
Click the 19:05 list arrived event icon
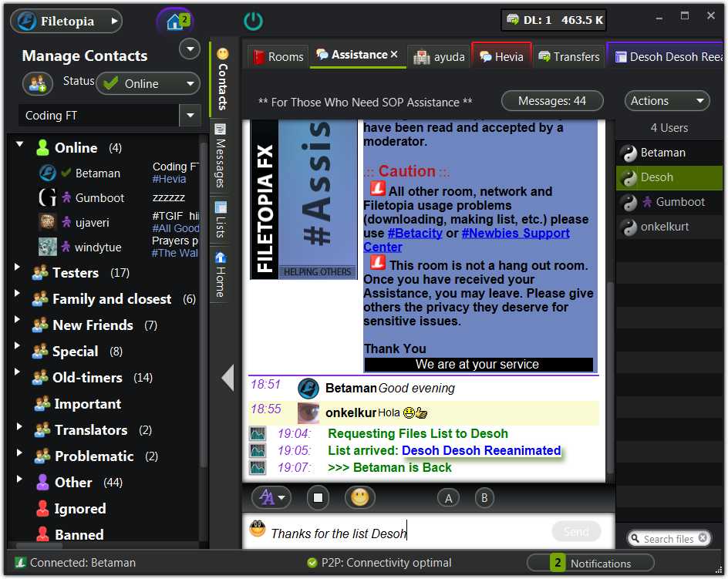coord(258,450)
